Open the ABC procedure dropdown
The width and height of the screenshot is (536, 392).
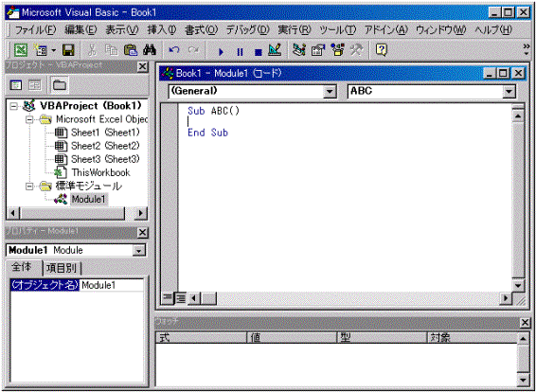pos(509,92)
